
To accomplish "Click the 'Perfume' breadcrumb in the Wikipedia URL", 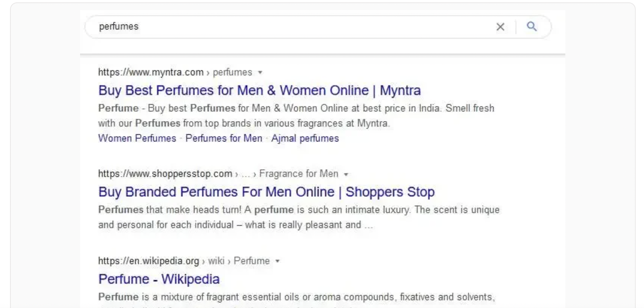I will click(x=252, y=261).
